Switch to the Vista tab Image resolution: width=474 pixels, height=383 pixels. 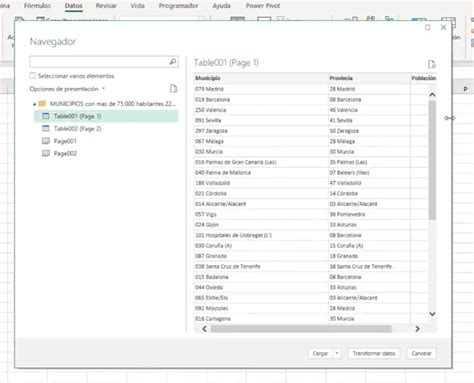click(137, 6)
